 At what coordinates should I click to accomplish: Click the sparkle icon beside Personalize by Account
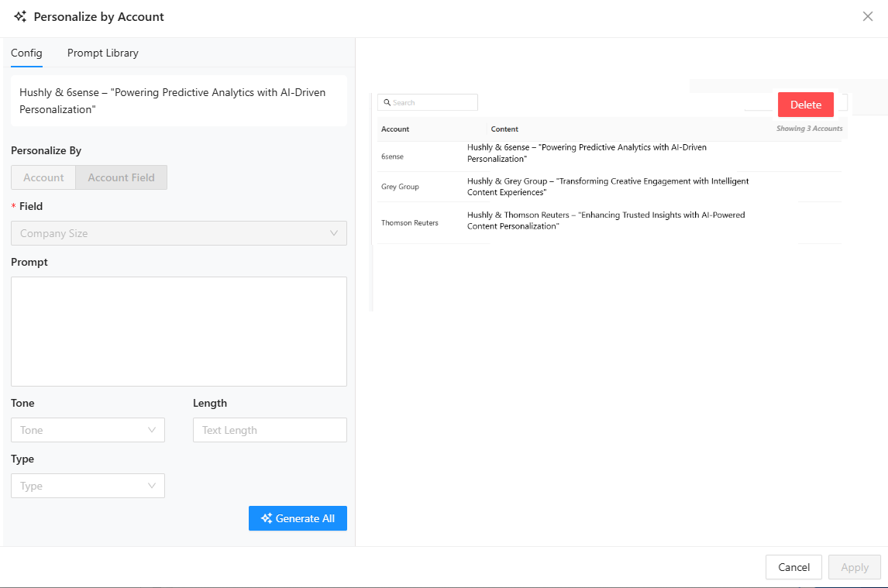coord(20,16)
